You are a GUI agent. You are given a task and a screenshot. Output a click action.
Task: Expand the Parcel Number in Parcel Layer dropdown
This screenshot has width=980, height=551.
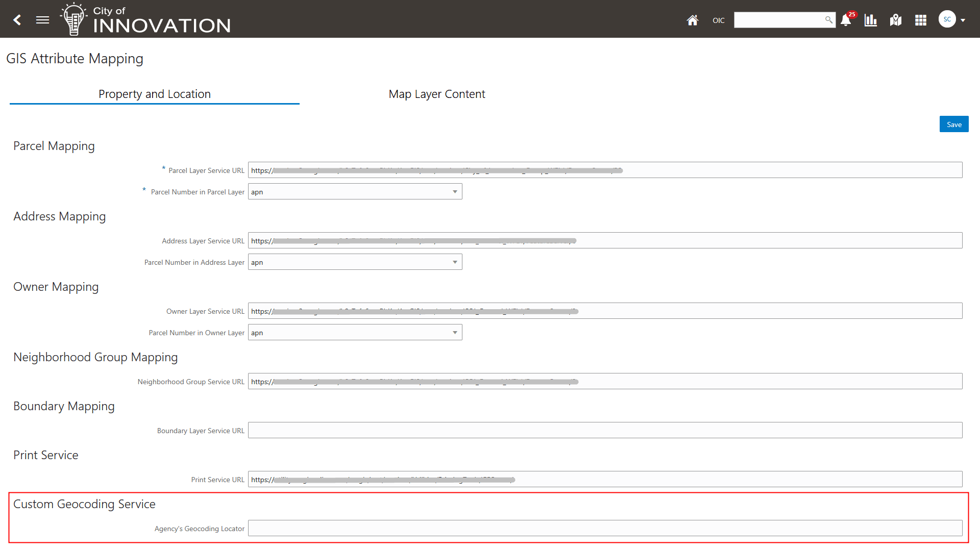(x=455, y=191)
